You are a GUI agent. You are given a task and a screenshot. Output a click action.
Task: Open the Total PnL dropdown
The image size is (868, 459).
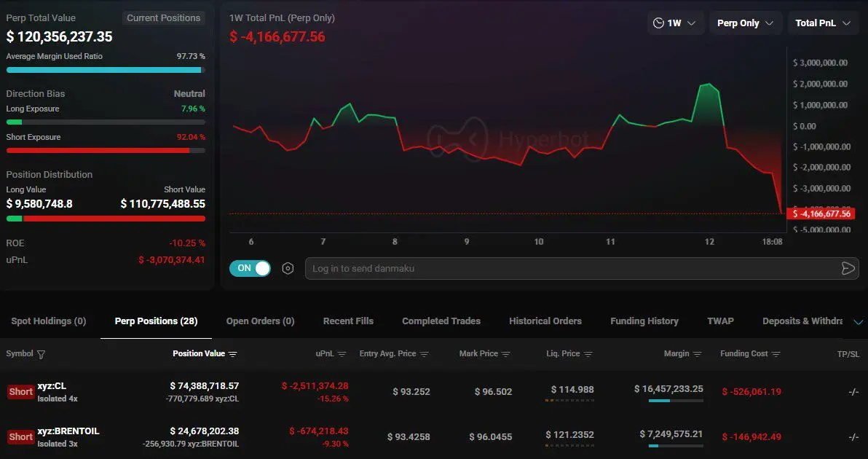click(x=823, y=23)
